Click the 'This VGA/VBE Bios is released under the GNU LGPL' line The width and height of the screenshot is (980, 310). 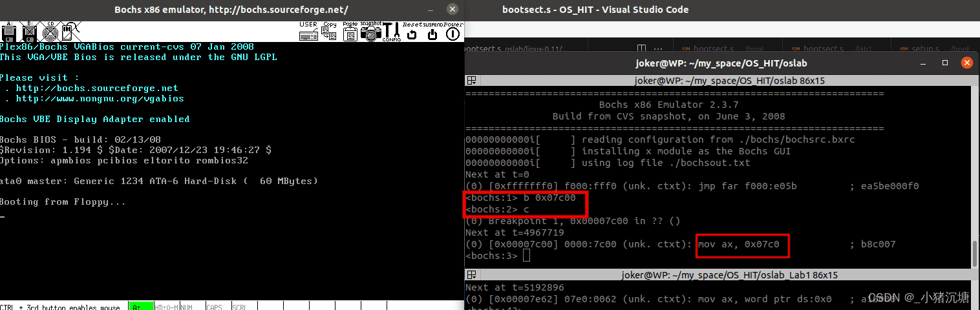tap(138, 57)
